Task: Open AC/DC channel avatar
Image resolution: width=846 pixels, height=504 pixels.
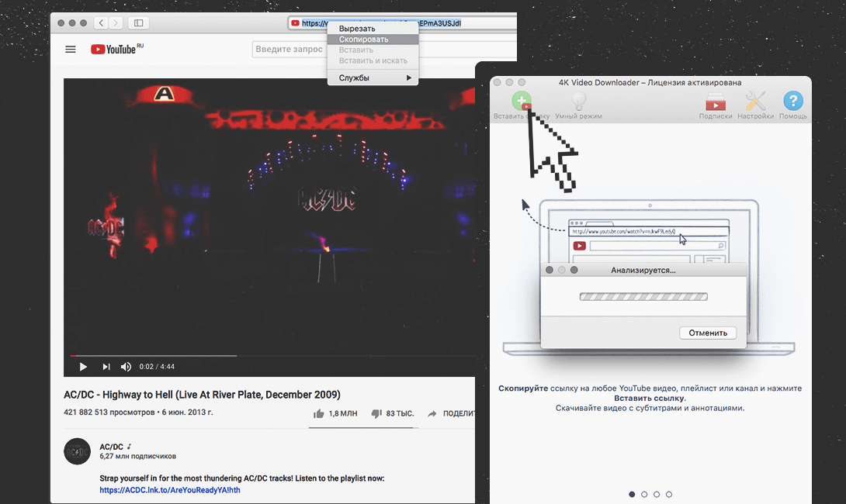Action: 77,451
